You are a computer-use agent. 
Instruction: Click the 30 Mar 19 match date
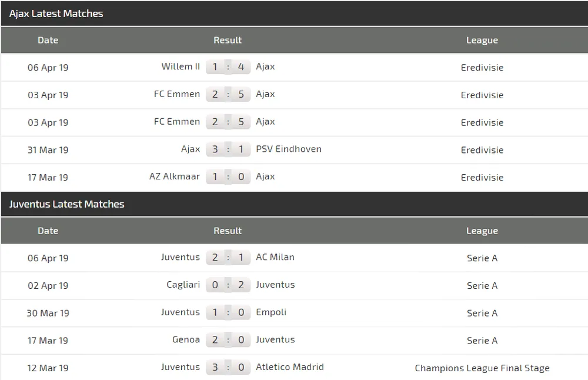pos(48,313)
